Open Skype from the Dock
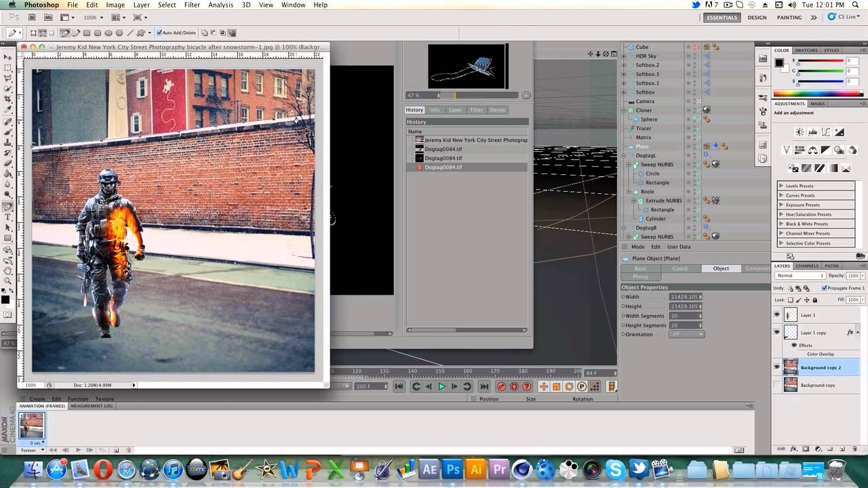Image resolution: width=868 pixels, height=488 pixels. pos(615,469)
